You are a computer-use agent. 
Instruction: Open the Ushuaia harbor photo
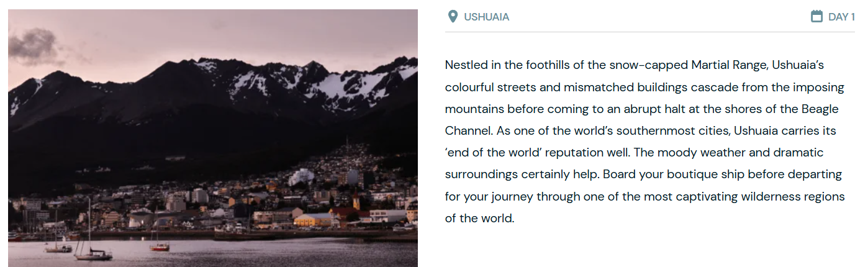click(213, 138)
